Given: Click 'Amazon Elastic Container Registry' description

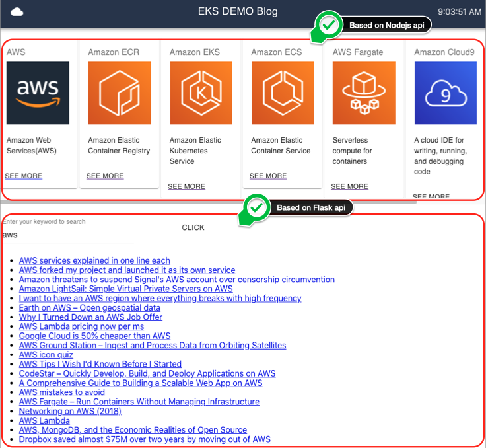Looking at the screenshot, I should pyautogui.click(x=119, y=145).
